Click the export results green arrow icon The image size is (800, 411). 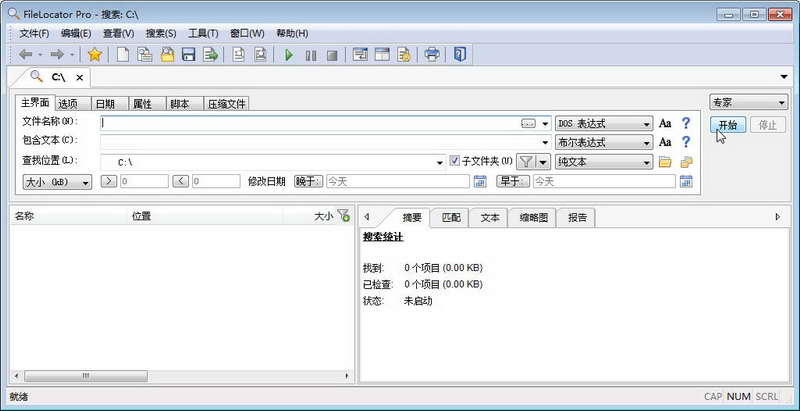(x=210, y=55)
